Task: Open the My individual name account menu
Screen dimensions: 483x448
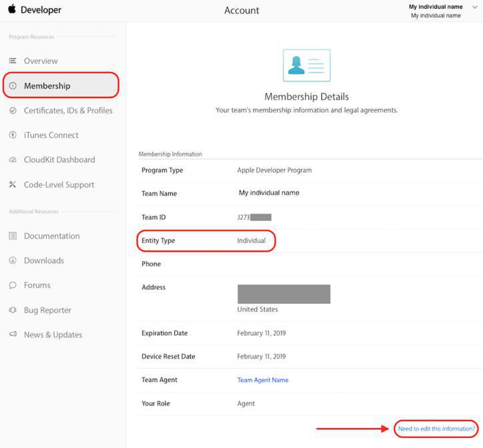Action: click(x=436, y=7)
